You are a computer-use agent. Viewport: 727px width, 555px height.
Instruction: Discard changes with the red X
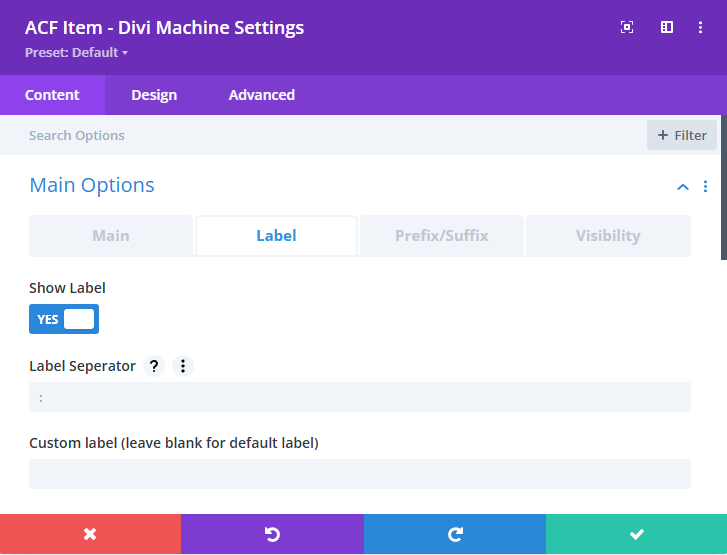click(90, 534)
